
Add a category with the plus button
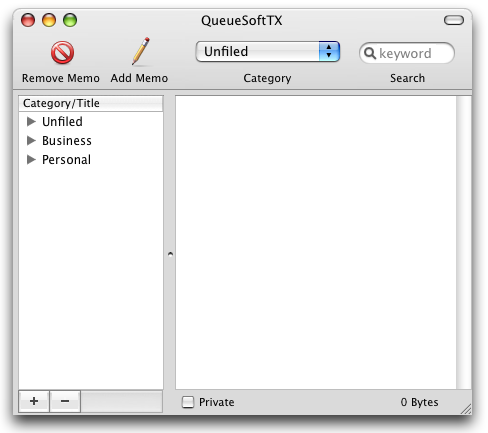[34, 401]
